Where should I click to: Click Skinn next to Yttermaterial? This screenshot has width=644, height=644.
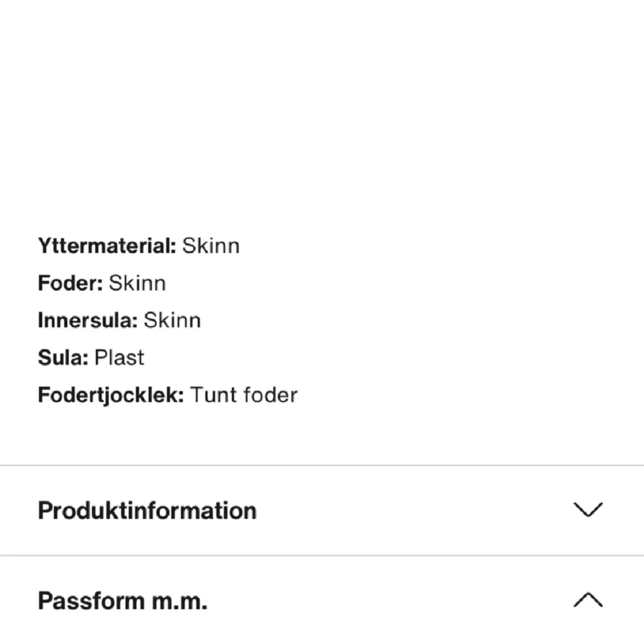(x=211, y=245)
